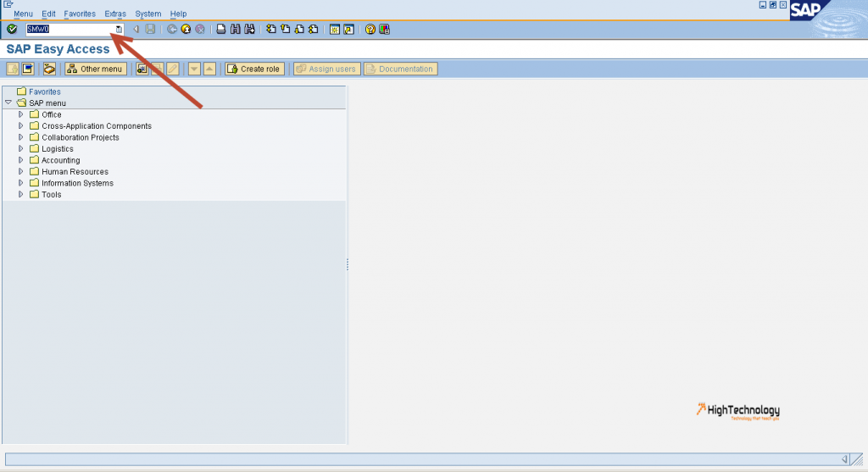Create a new session icon
Image resolution: width=868 pixels, height=472 pixels.
tap(334, 30)
